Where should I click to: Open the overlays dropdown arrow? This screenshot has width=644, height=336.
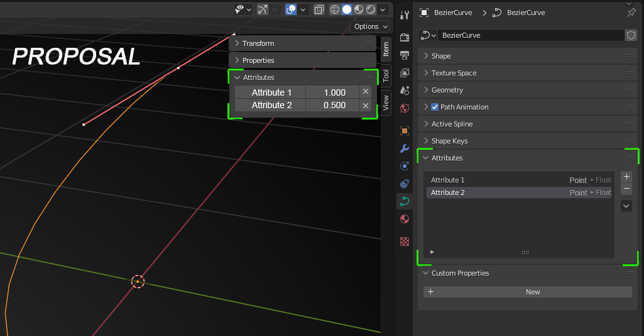[x=303, y=9]
